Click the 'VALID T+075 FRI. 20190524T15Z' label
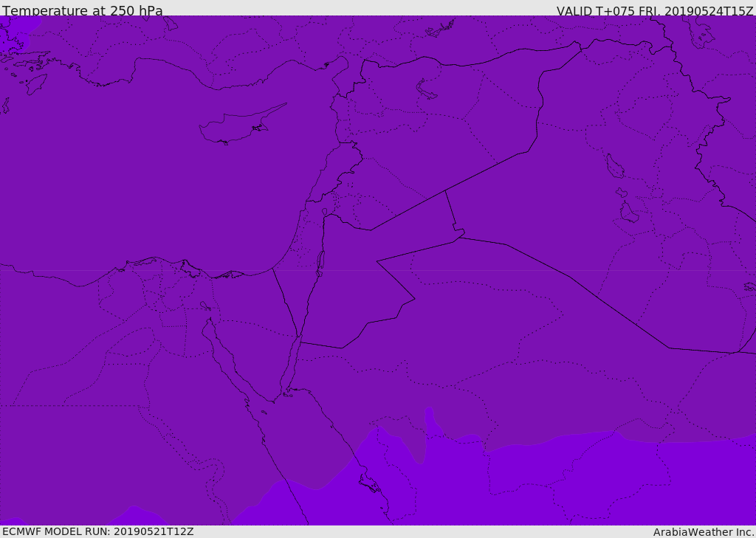Image resolution: width=756 pixels, height=538 pixels. 655,11
